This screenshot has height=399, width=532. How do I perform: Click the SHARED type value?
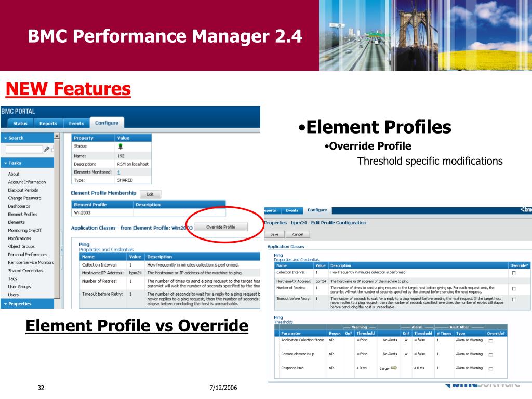[125, 180]
